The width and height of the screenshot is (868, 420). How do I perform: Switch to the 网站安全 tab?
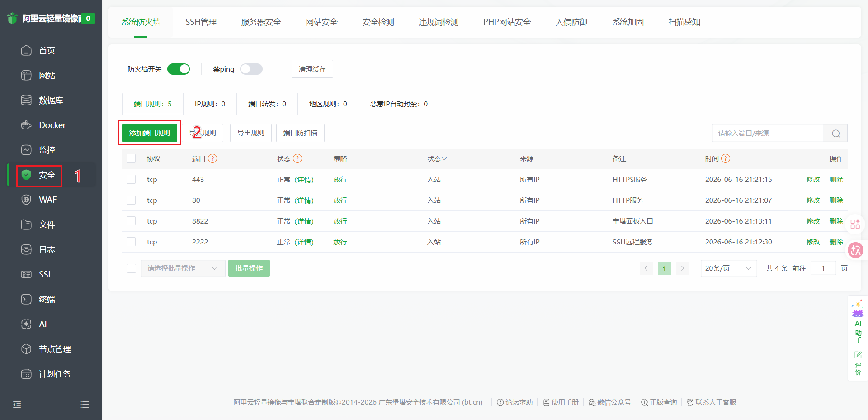[x=321, y=22]
